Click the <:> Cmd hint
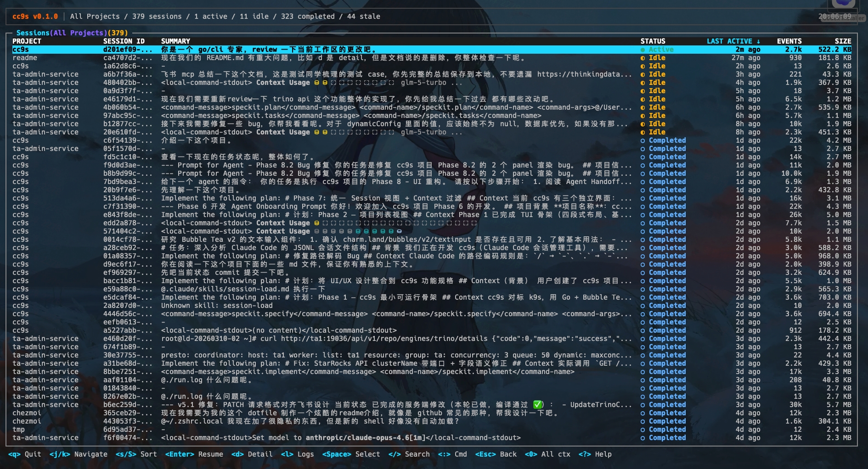868x469 pixels. pyautogui.click(x=452, y=454)
